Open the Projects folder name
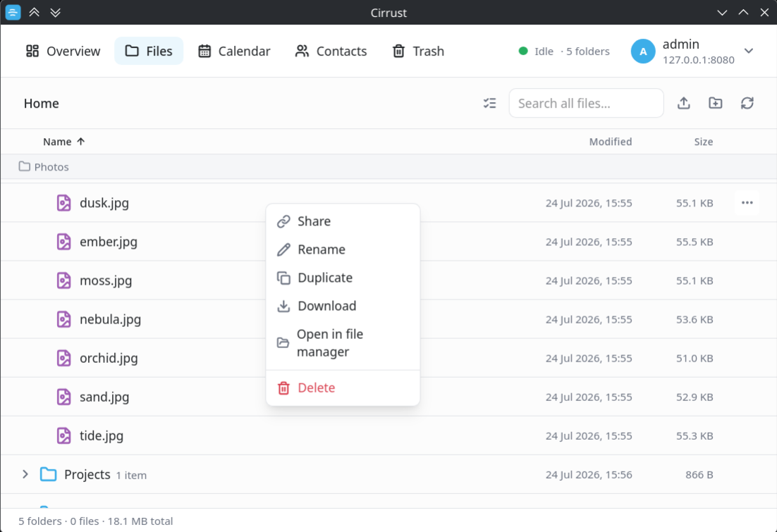The image size is (777, 532). tap(87, 474)
